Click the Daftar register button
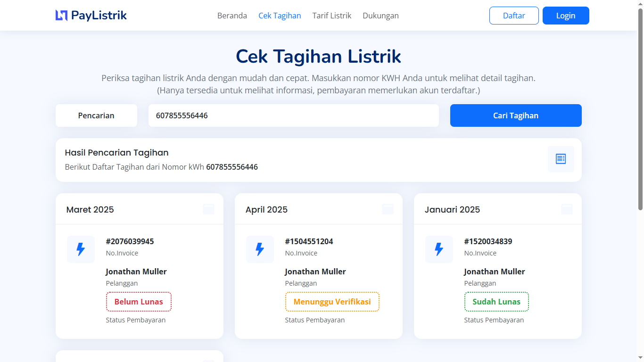 (514, 16)
